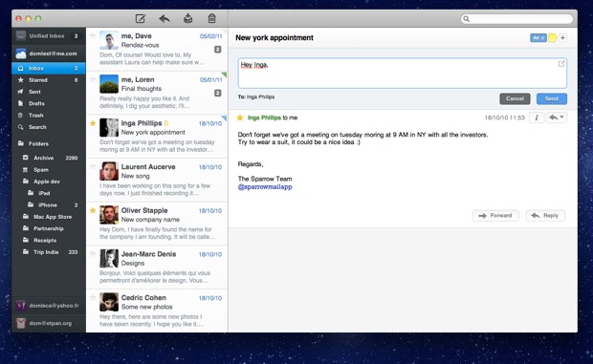Open the Partnership folder

(x=49, y=228)
